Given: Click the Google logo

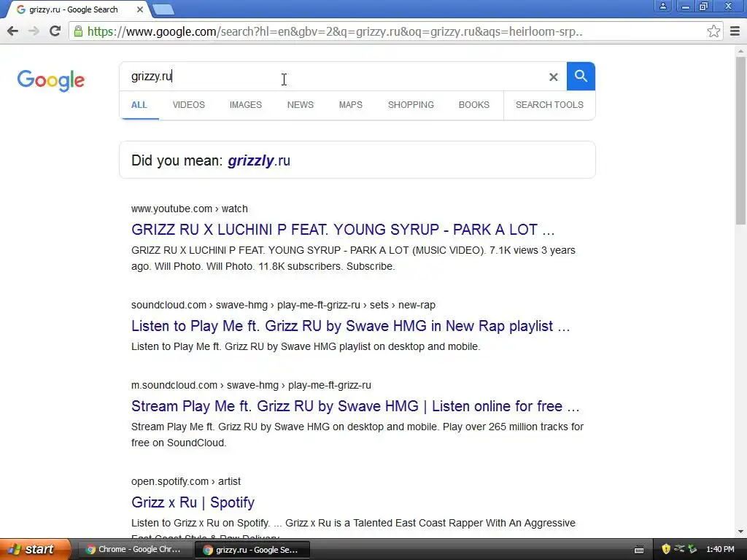Looking at the screenshot, I should tap(50, 80).
